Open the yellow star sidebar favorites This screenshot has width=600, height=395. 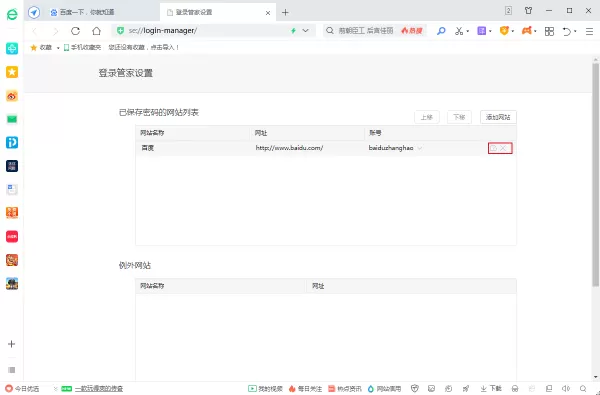point(12,72)
